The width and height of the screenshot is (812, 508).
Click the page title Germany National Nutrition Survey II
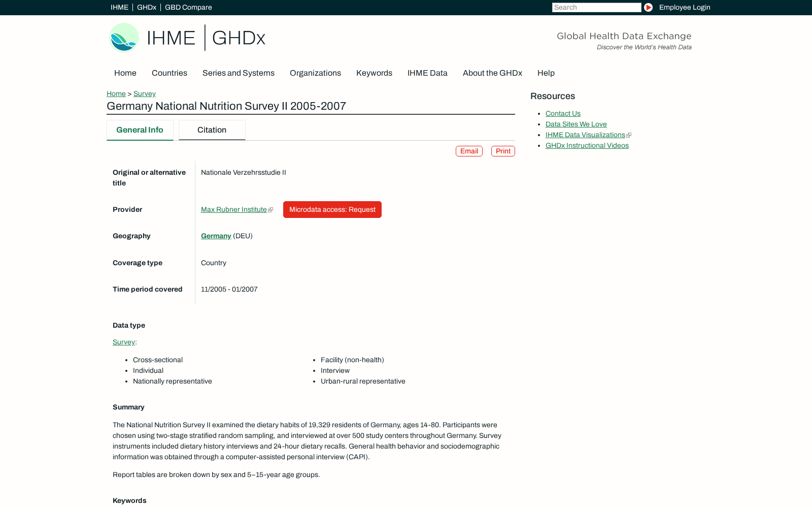pos(226,106)
